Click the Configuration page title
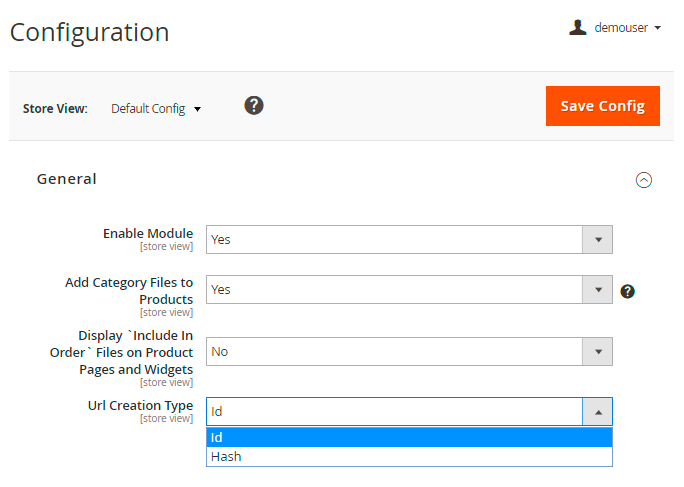 (89, 32)
